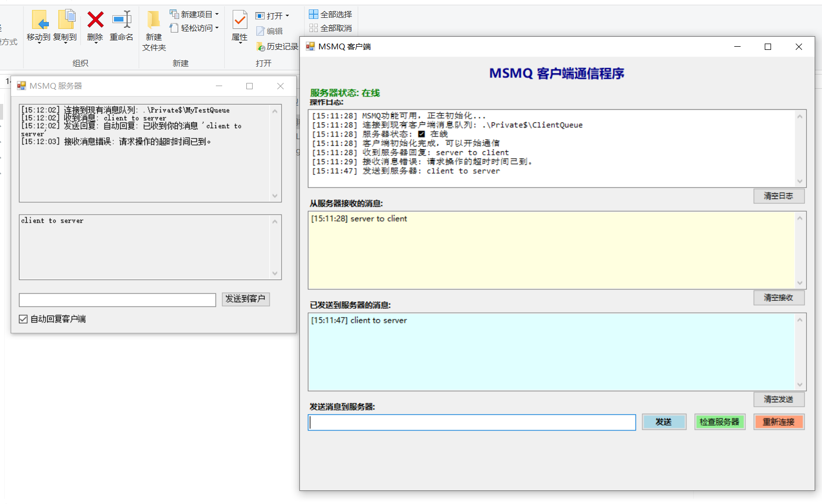Expand the Delete dropdown arrow
This screenshot has width=822, height=504.
tap(96, 43)
